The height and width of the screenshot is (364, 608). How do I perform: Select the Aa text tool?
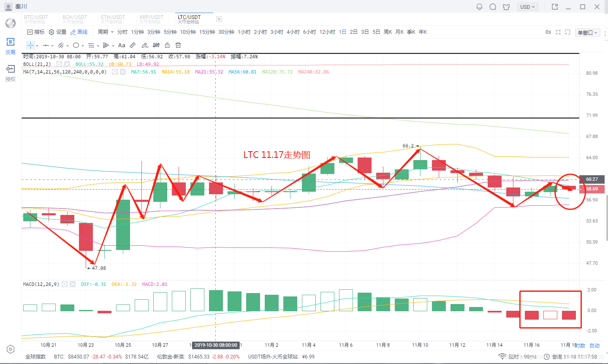pyautogui.click(x=122, y=45)
